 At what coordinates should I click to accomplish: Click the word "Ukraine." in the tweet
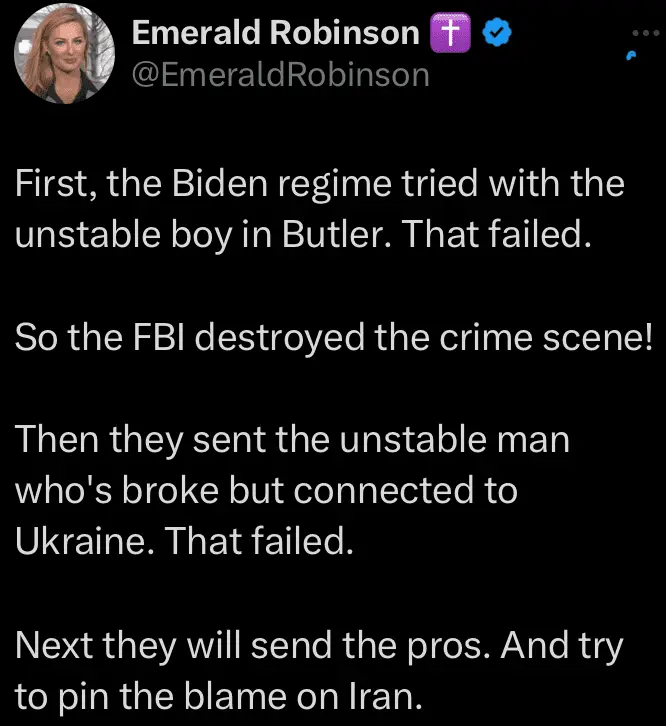pos(84,541)
